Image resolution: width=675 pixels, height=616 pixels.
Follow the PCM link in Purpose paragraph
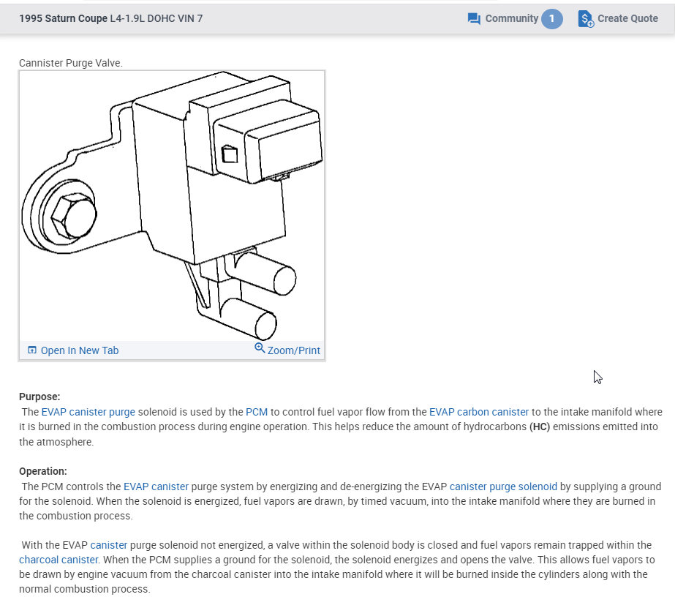[257, 412]
